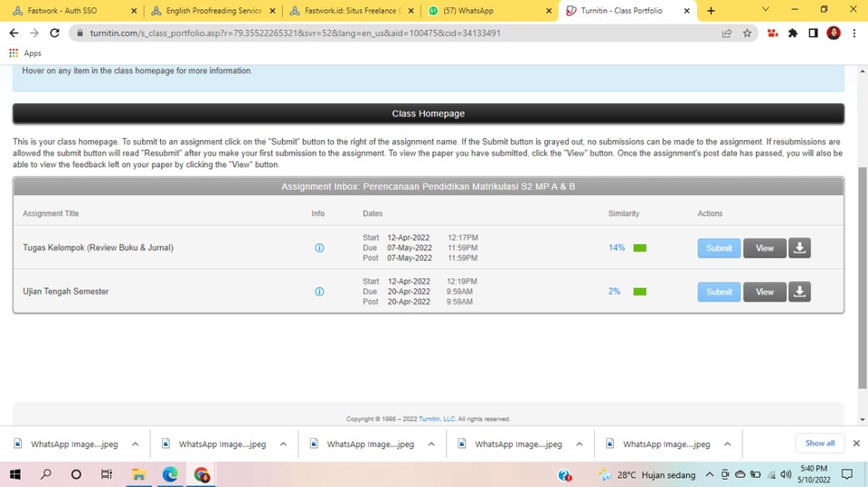Expand options for third WhatsApp Image download

coord(431,444)
